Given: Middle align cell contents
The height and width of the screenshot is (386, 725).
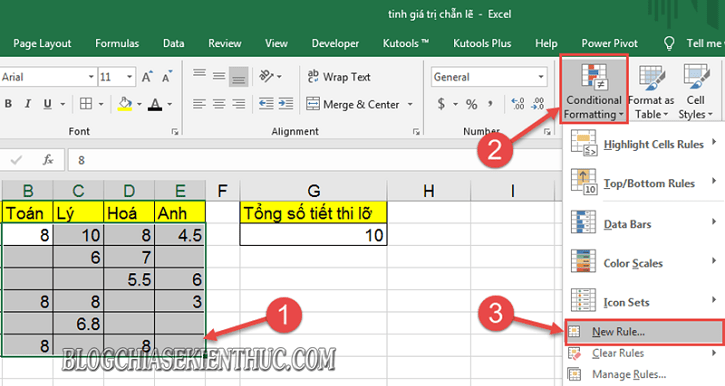Looking at the screenshot, I should click(219, 76).
